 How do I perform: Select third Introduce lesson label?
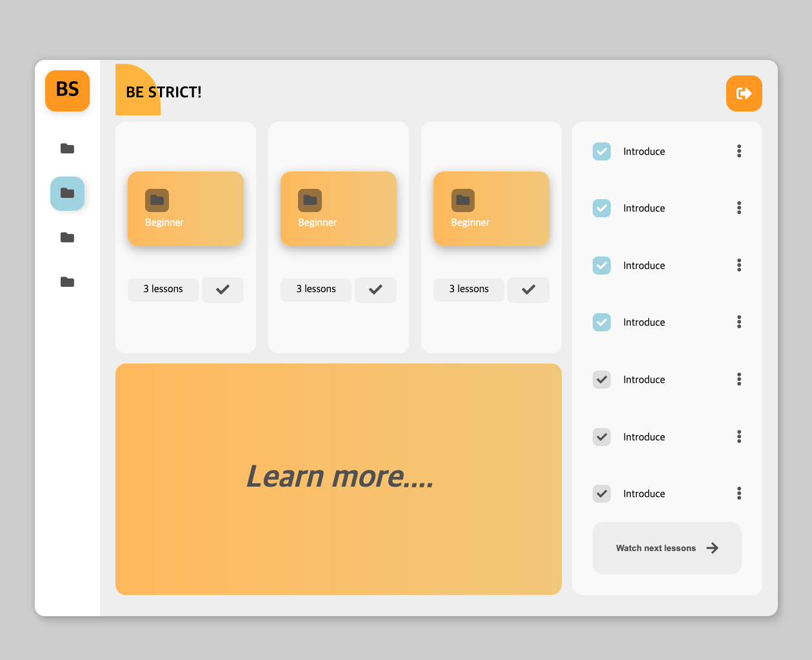(x=644, y=266)
